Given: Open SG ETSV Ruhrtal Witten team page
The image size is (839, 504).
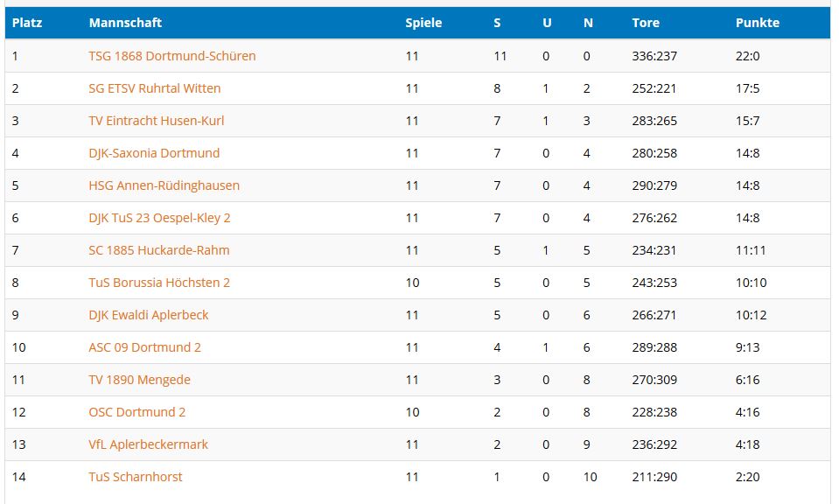Looking at the screenshot, I should (154, 88).
